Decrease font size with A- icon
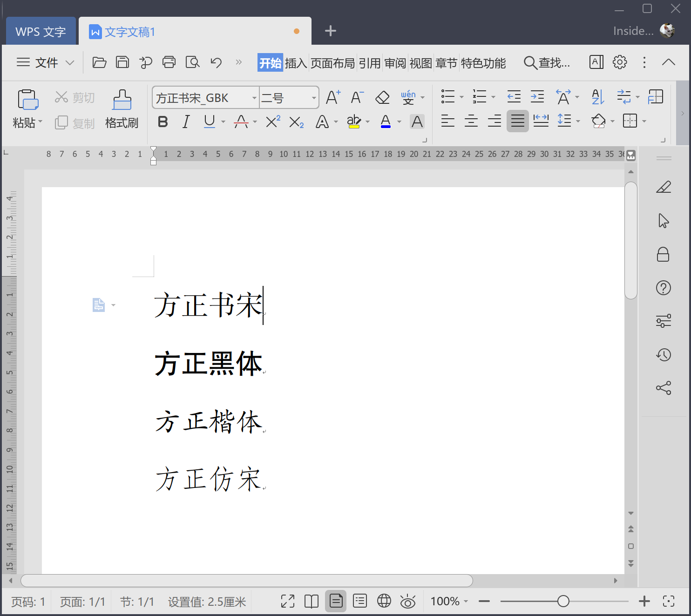This screenshot has width=691, height=616. (357, 98)
